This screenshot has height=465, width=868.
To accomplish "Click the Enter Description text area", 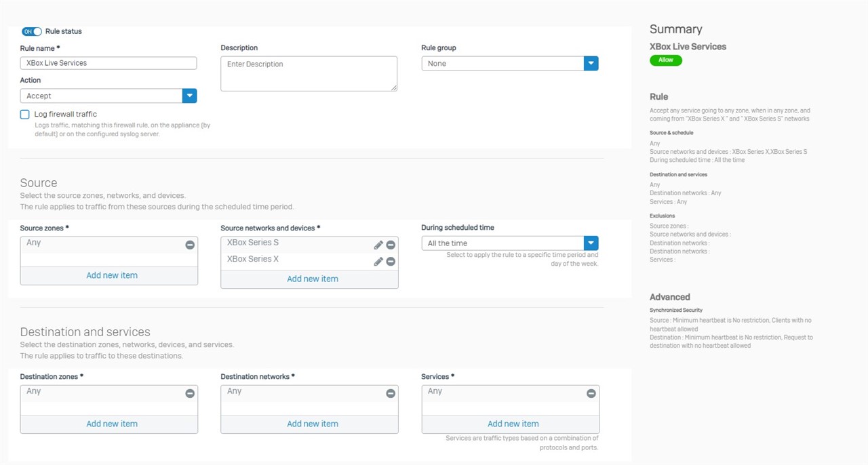I will click(309, 73).
